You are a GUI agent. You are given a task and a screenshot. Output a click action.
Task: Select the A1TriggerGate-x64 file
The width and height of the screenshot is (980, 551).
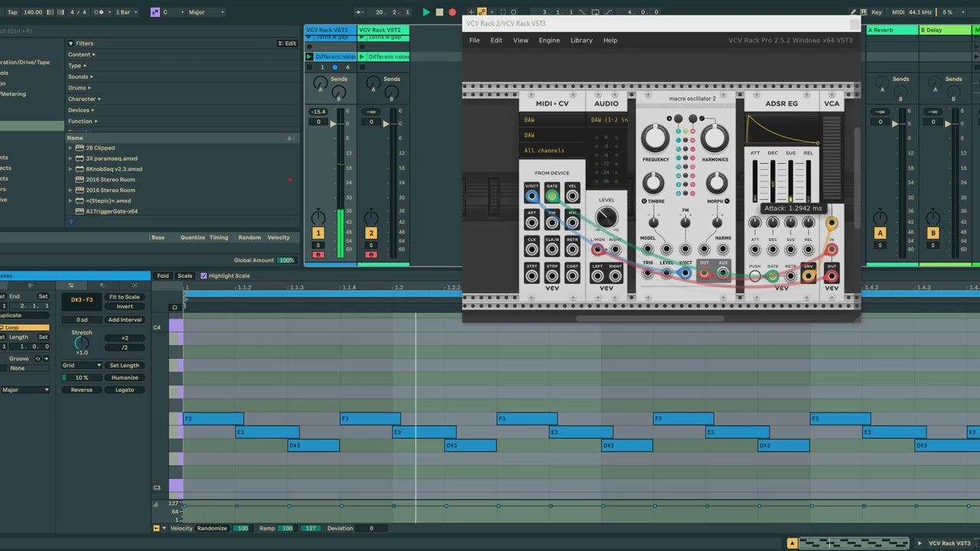(112, 211)
